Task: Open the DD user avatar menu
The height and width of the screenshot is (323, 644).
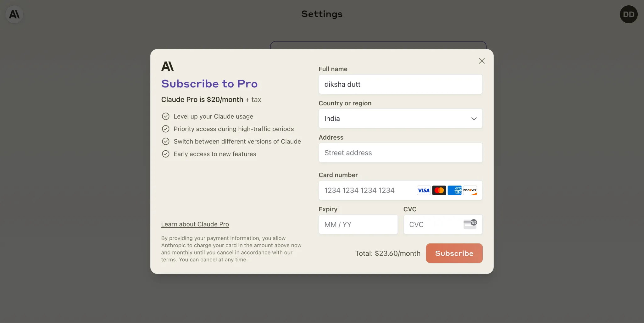Action: click(x=628, y=14)
